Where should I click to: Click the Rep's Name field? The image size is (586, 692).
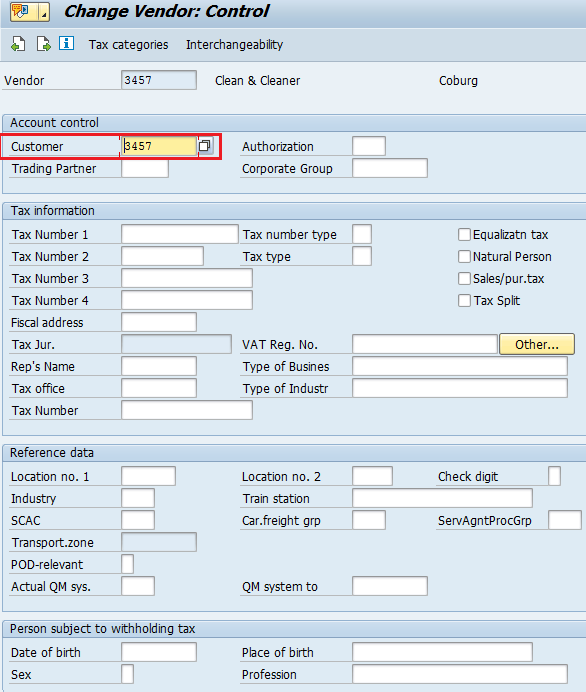pos(159,366)
